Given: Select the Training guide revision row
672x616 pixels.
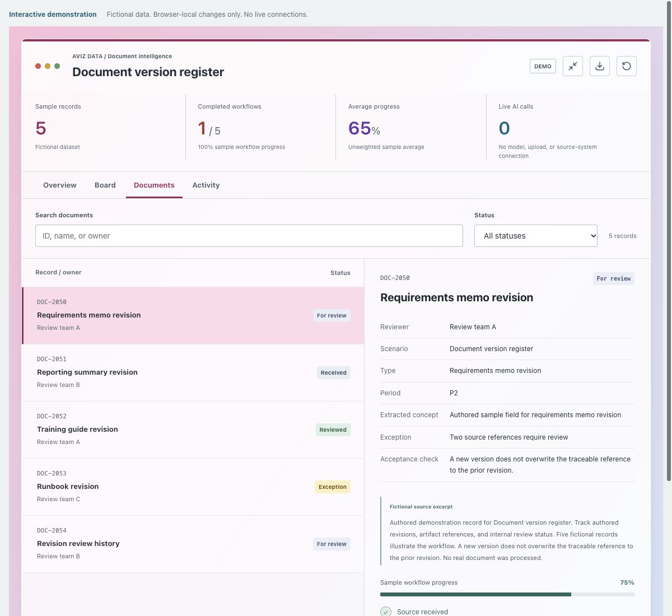Looking at the screenshot, I should click(x=193, y=430).
